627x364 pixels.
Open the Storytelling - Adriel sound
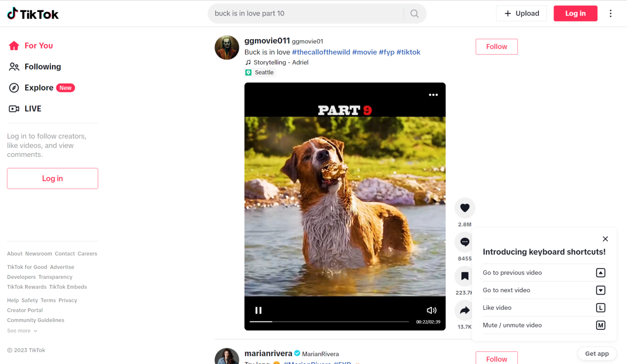click(277, 62)
